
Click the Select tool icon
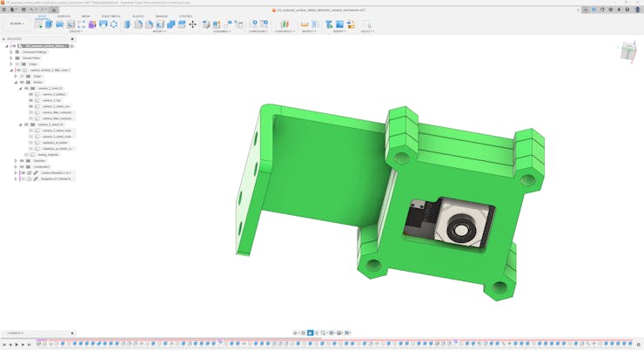pyautogui.click(x=366, y=24)
